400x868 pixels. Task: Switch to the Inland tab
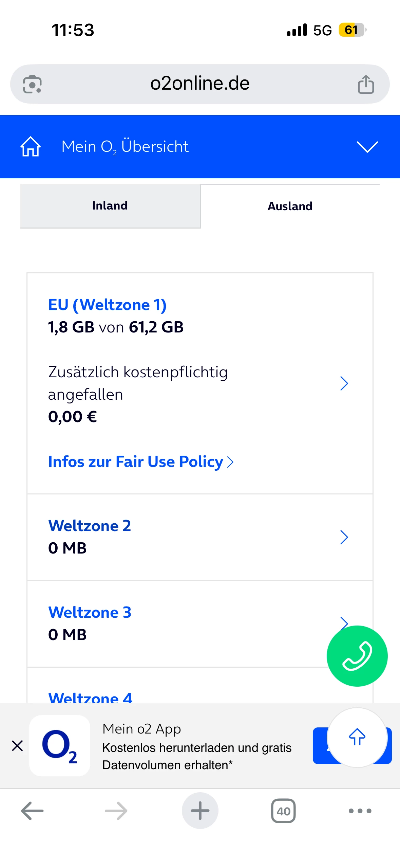tap(110, 206)
